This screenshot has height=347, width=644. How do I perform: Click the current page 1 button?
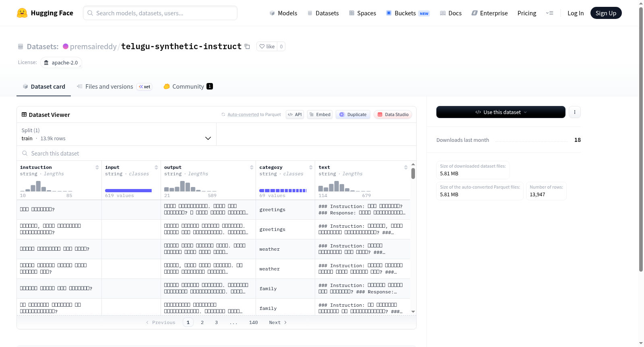[188, 322]
